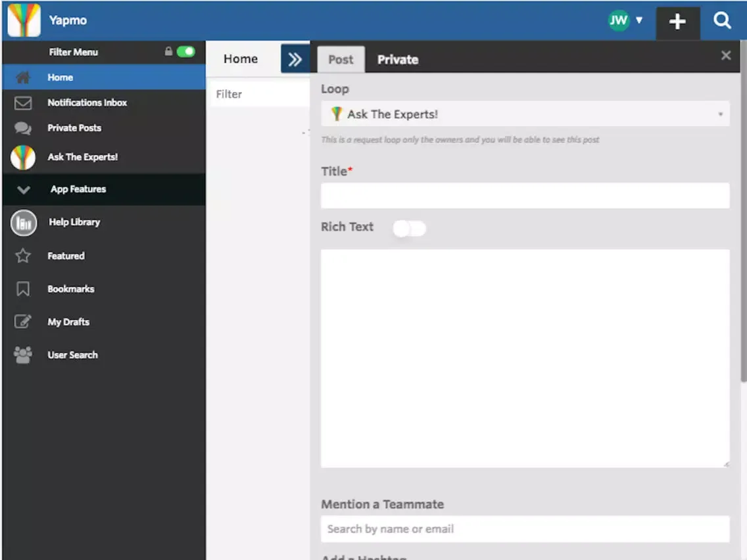
Task: Click the Home house icon in sidebar
Action: pyautogui.click(x=23, y=77)
